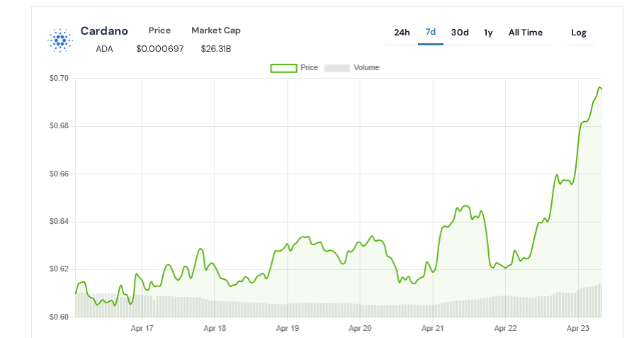Click the $0.68 y-axis label
Screen dimensions: 644x338
point(59,125)
